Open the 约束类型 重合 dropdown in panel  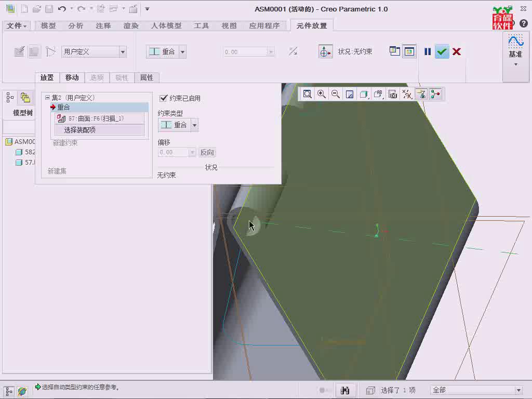pos(194,125)
